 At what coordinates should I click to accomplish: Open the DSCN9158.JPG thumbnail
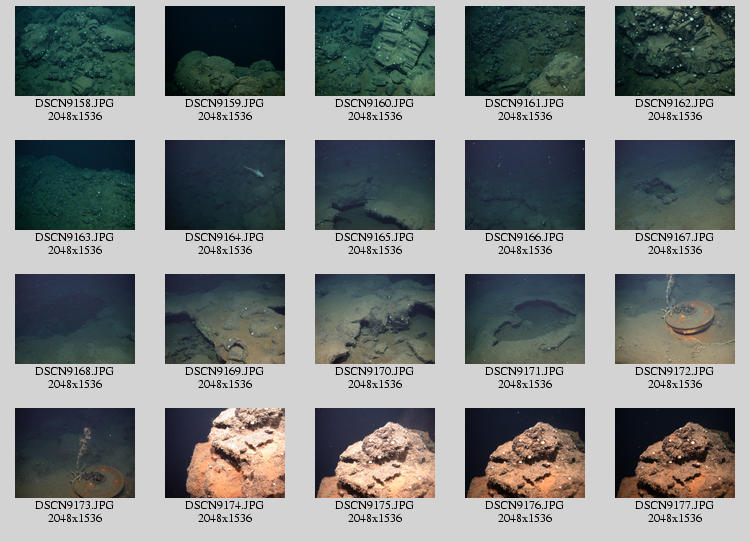(x=75, y=51)
